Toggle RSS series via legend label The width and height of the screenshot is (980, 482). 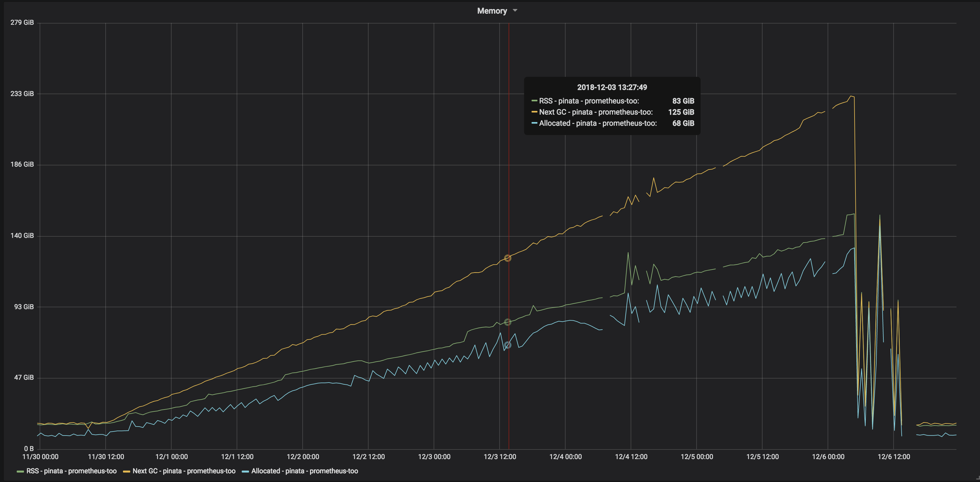(71, 471)
